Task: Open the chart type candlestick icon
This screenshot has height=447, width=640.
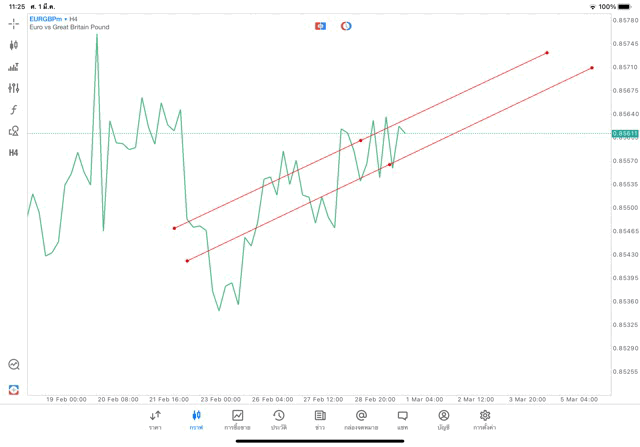Action: click(x=14, y=45)
